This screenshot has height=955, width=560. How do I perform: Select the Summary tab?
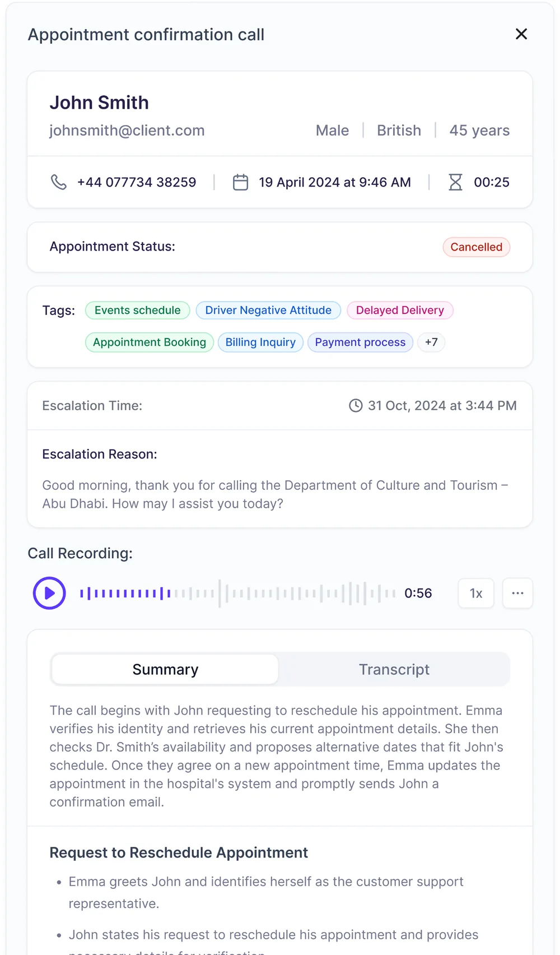pyautogui.click(x=165, y=669)
